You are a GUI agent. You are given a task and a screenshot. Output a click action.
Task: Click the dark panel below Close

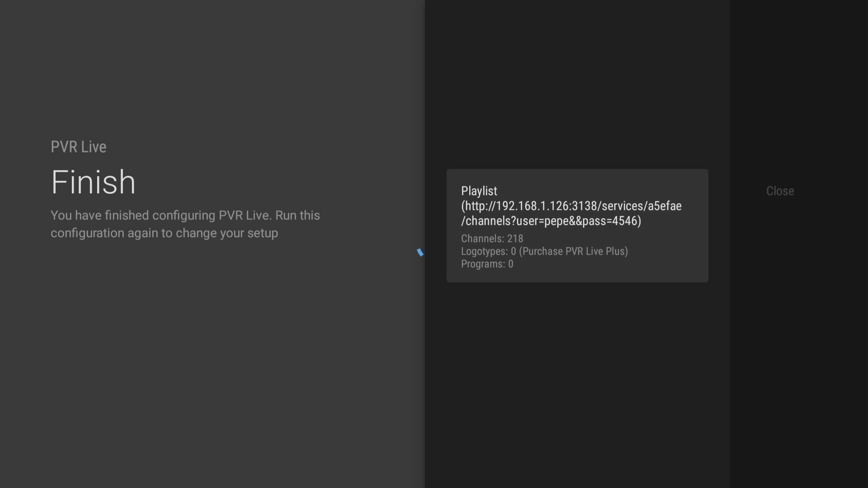[x=798, y=316]
